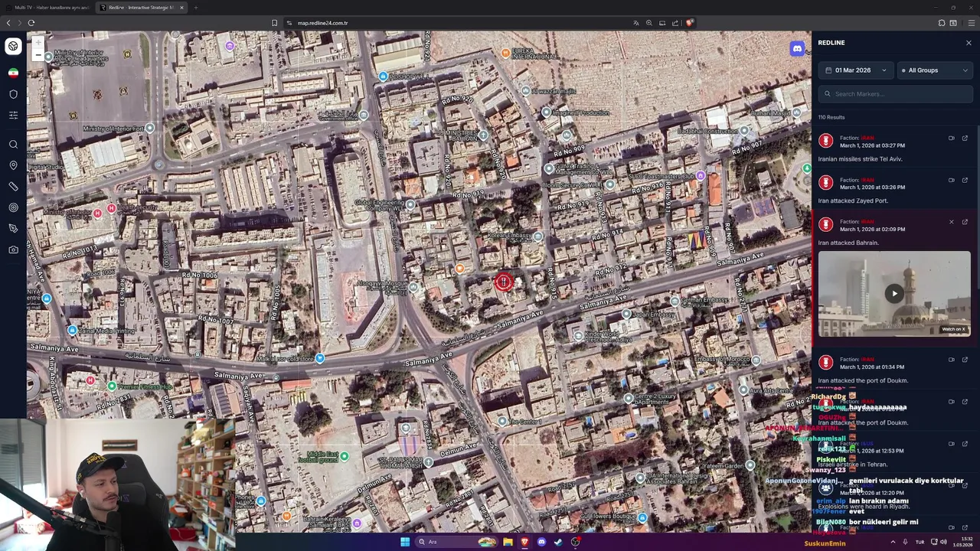Select the ruler measure tool
Image resolution: width=980 pixels, height=551 pixels.
pyautogui.click(x=13, y=187)
